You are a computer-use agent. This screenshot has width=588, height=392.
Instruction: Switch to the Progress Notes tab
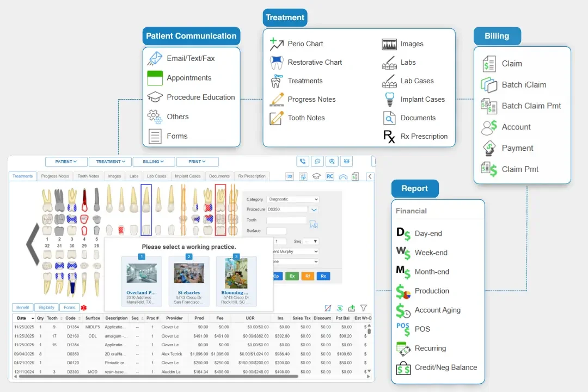[55, 176]
